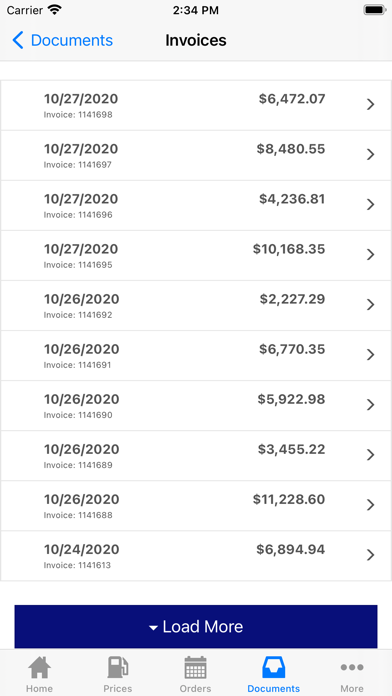Select the $5,922.98 invoice entry
Viewport: 392px width, 696px height.
pos(196,405)
